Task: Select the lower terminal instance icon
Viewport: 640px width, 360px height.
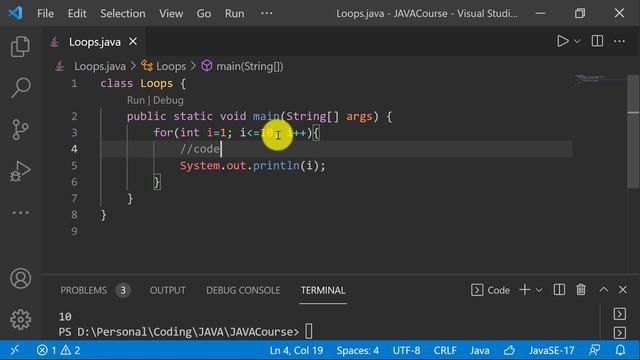Action: tap(620, 333)
